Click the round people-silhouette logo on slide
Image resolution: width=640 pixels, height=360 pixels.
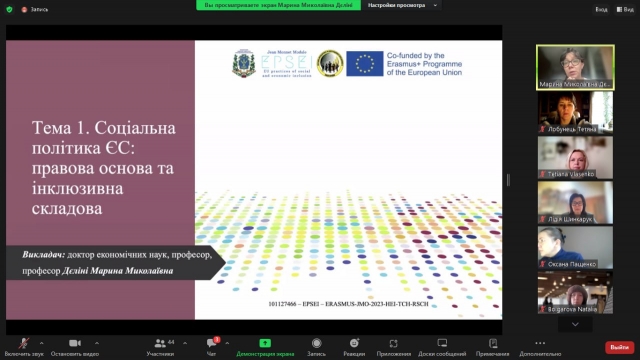click(330, 64)
